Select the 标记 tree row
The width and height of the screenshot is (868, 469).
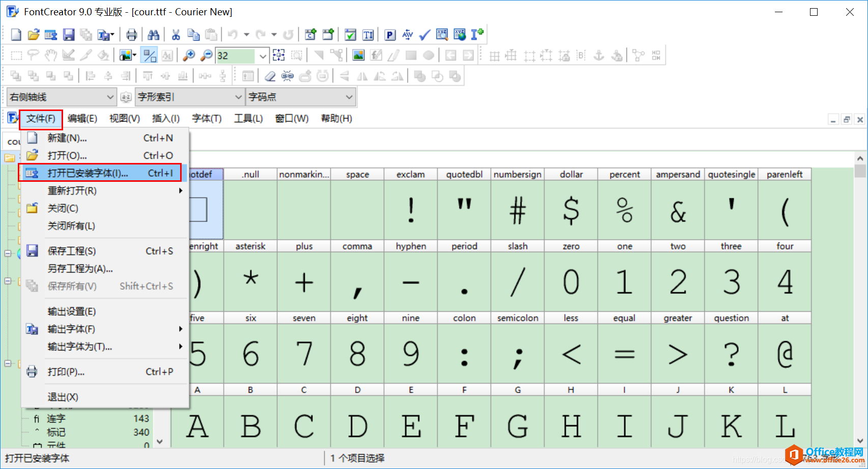[x=92, y=432]
